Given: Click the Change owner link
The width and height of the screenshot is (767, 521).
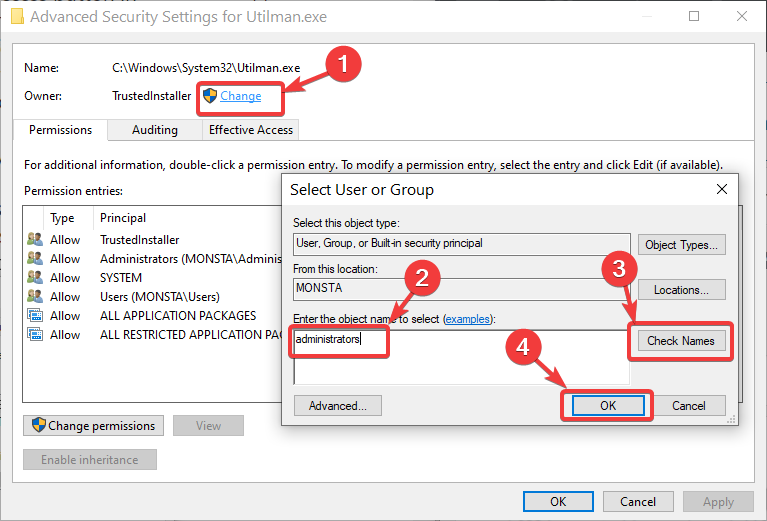Looking at the screenshot, I should pyautogui.click(x=240, y=96).
